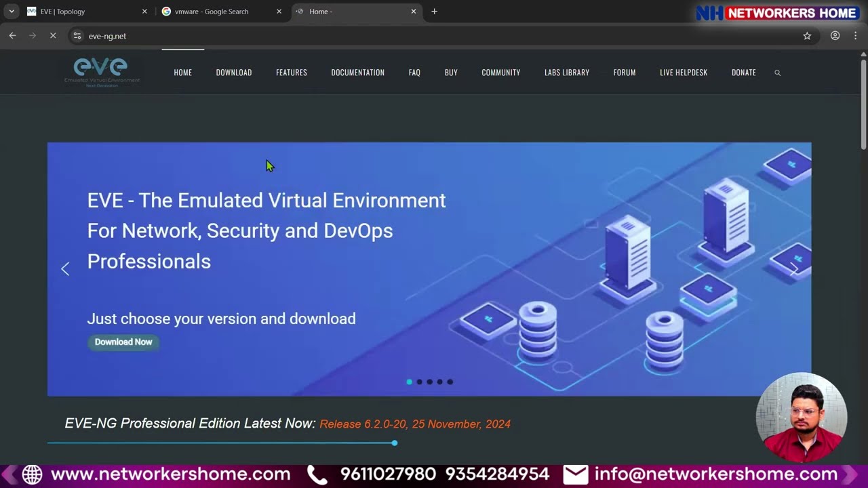
Task: Click the eve-ng.net address bar
Action: pyautogui.click(x=434, y=36)
